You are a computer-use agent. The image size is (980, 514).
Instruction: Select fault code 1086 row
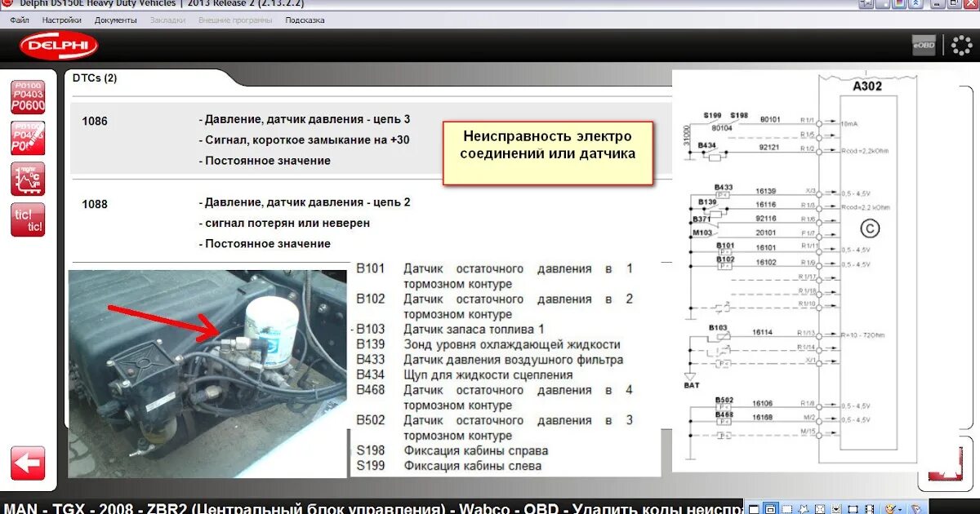pyautogui.click(x=372, y=139)
